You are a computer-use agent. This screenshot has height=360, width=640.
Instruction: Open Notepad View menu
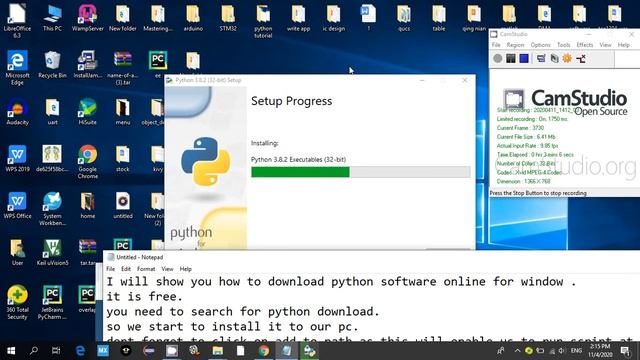coord(167,269)
